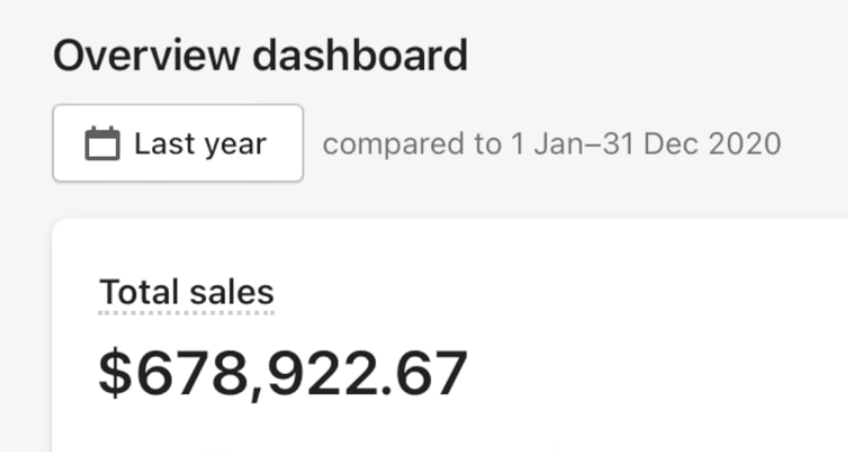The height and width of the screenshot is (452, 848).
Task: Click the Overview dashboard heading
Action: [x=260, y=56]
